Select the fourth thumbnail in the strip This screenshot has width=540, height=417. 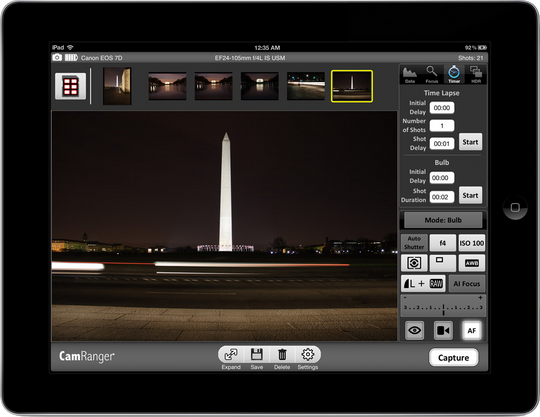click(x=260, y=86)
